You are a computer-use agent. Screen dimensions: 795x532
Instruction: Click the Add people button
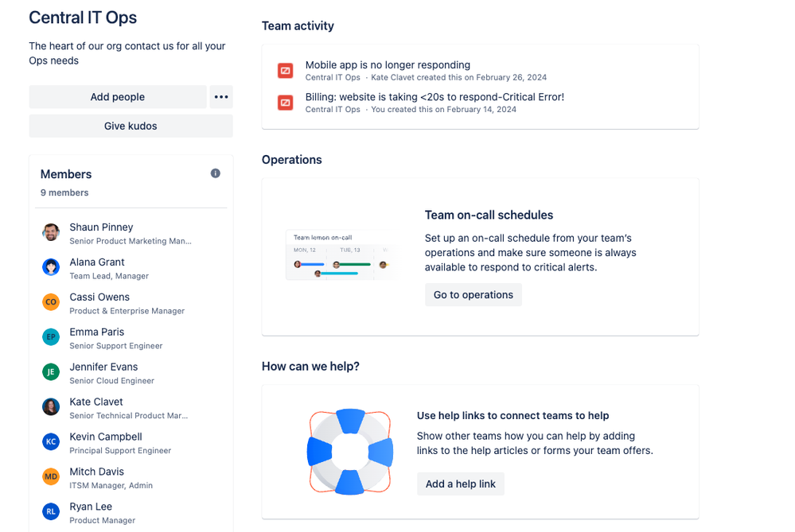coord(118,97)
